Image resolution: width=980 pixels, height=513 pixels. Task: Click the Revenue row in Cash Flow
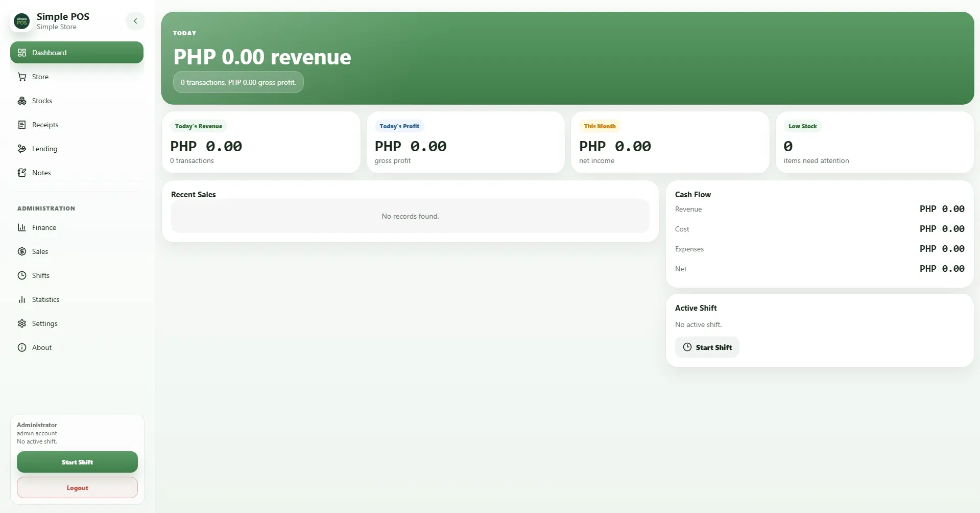(820, 209)
